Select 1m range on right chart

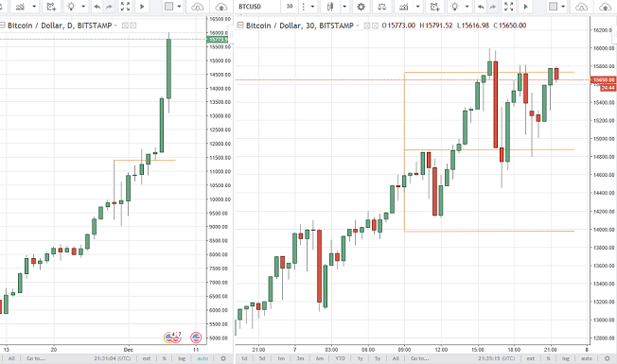[x=281, y=358]
